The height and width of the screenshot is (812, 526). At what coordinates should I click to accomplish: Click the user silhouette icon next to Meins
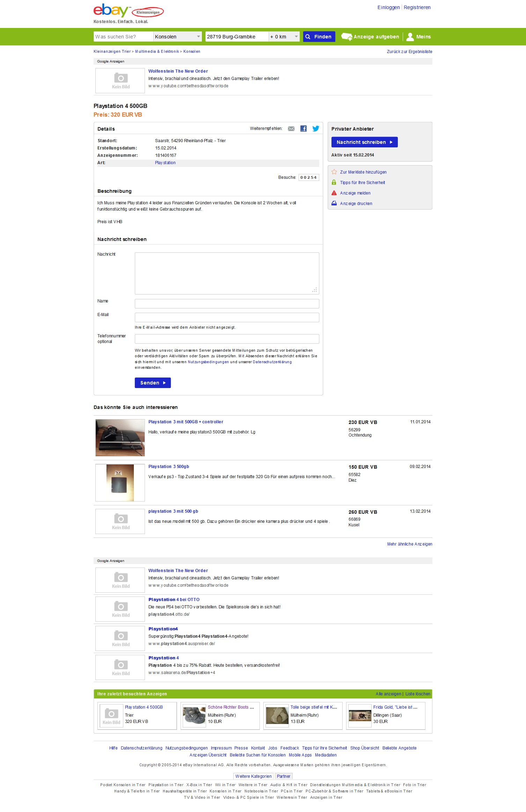(x=410, y=37)
